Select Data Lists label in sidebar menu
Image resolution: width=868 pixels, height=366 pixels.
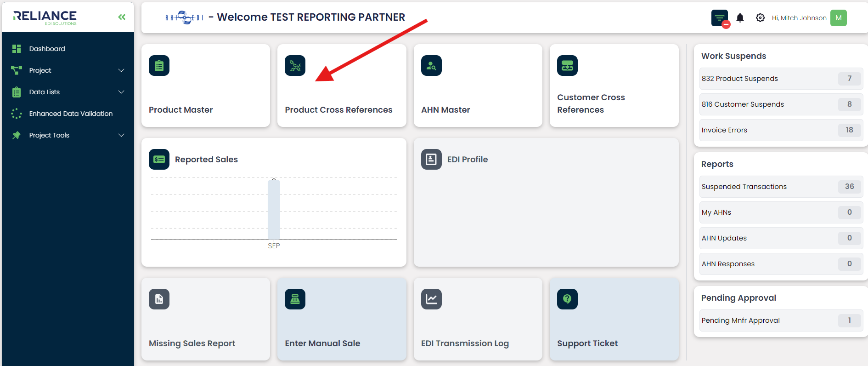click(45, 92)
